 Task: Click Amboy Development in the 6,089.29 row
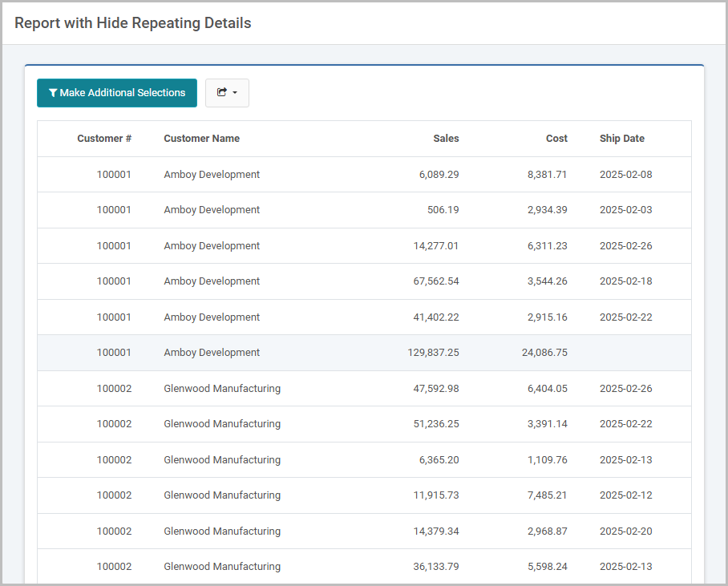(x=212, y=175)
